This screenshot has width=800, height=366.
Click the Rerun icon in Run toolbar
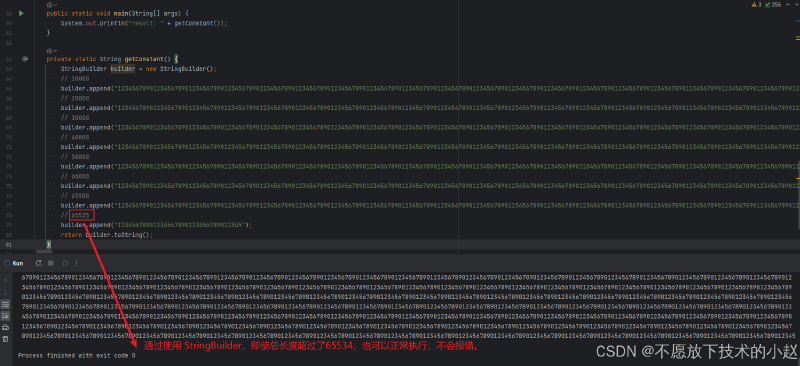tap(39, 263)
